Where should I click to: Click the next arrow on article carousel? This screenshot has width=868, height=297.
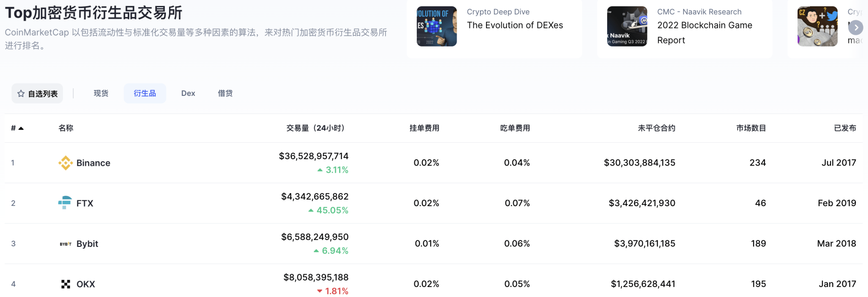[855, 28]
